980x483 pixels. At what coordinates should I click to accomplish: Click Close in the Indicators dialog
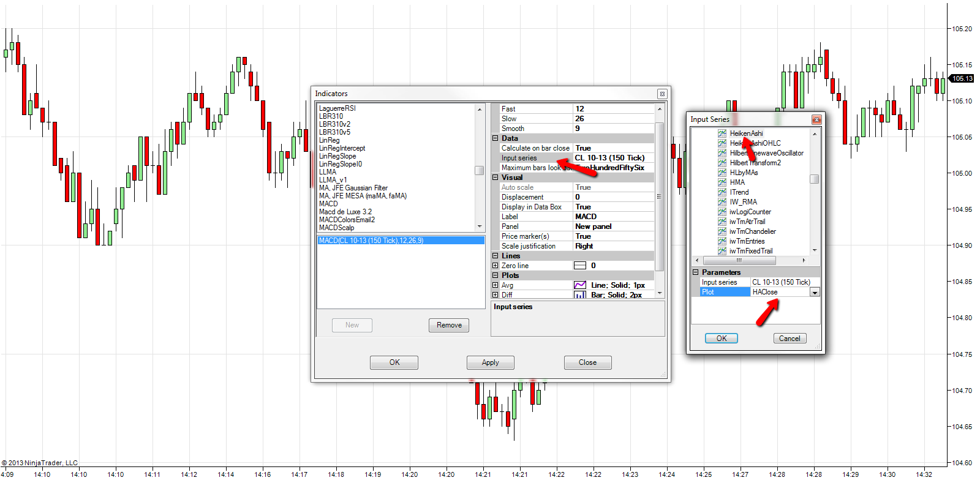(587, 362)
